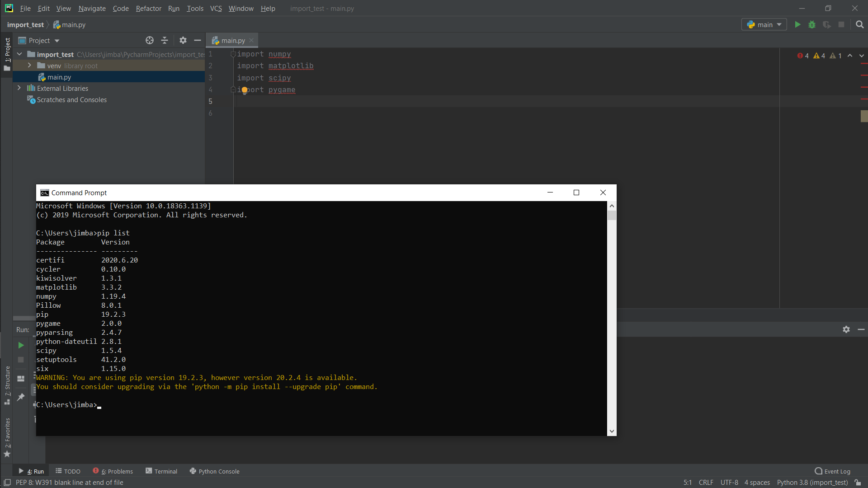Screen dimensions: 868x488
Task: Click the Command Prompt window icon
Action: (x=44, y=193)
